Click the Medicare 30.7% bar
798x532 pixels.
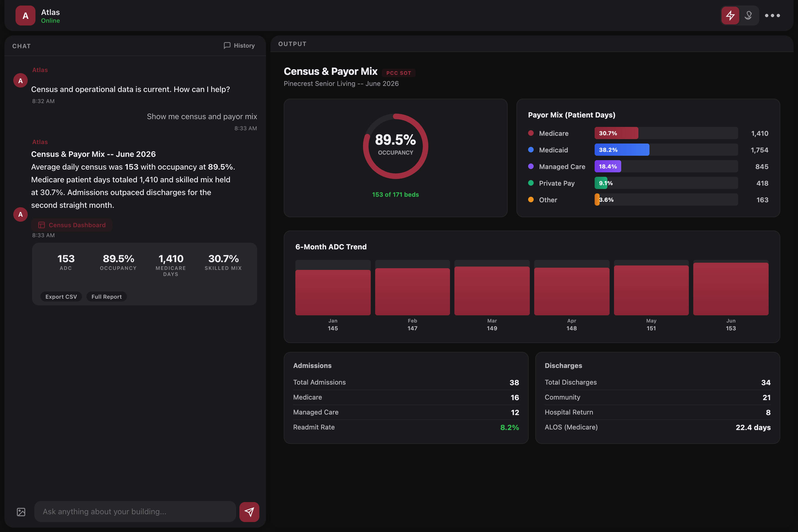616,133
